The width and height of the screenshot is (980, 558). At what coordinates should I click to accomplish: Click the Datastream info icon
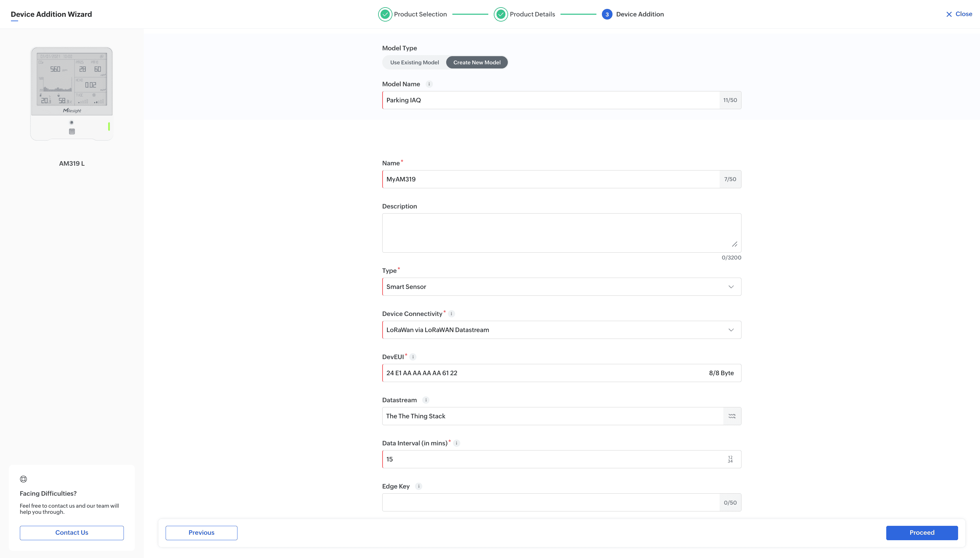[426, 400]
